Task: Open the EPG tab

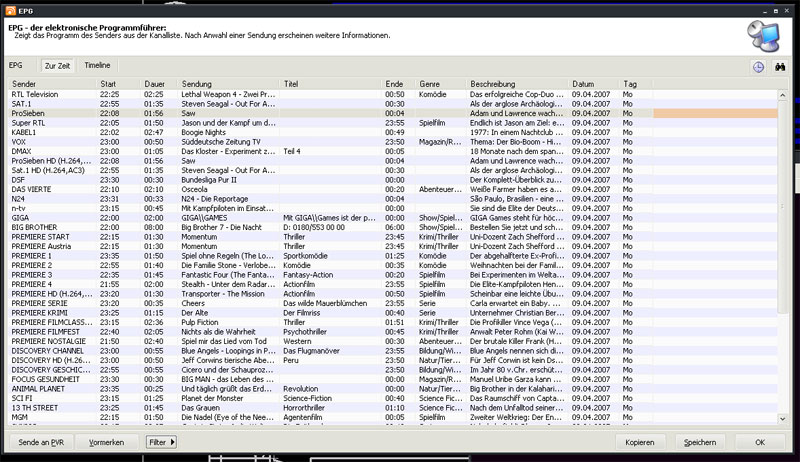Action: pos(16,65)
